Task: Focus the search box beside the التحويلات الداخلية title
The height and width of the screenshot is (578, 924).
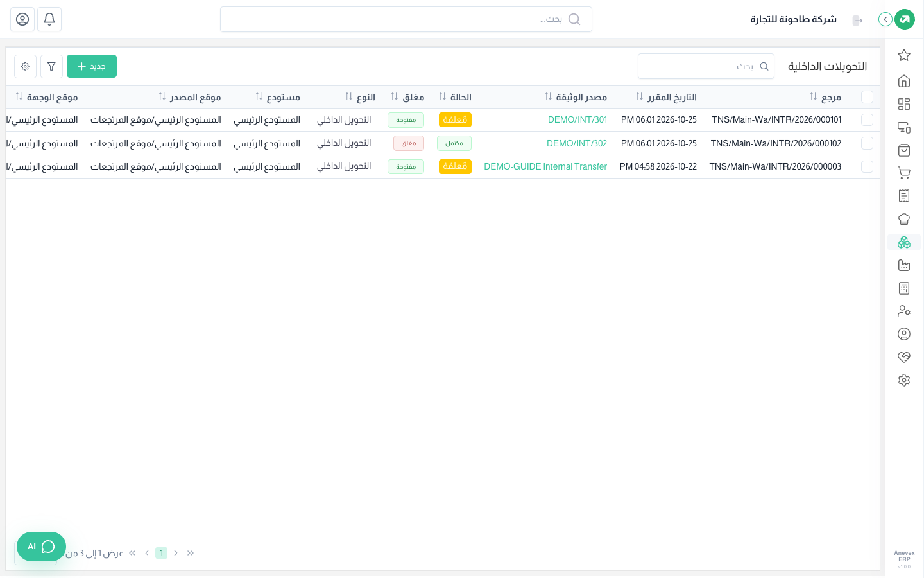Action: 706,66
